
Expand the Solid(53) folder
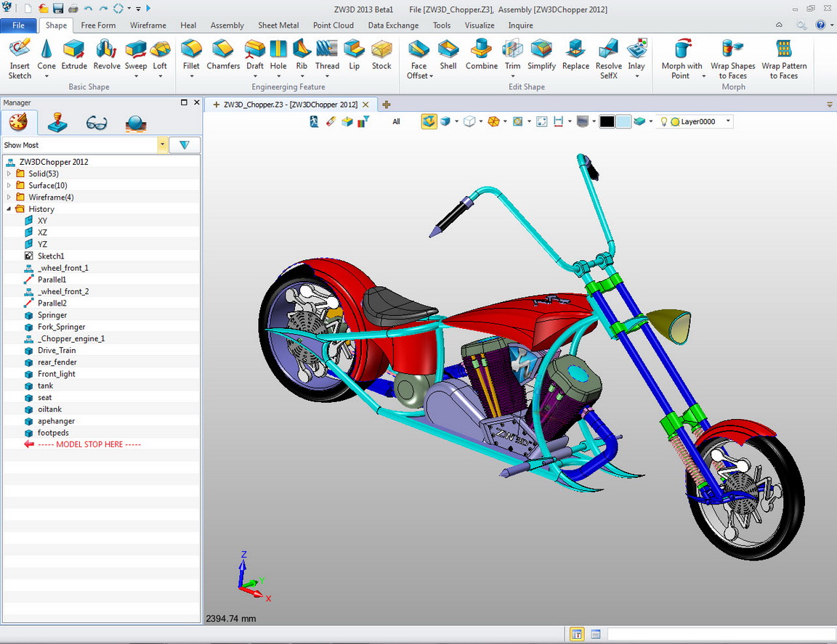point(9,174)
